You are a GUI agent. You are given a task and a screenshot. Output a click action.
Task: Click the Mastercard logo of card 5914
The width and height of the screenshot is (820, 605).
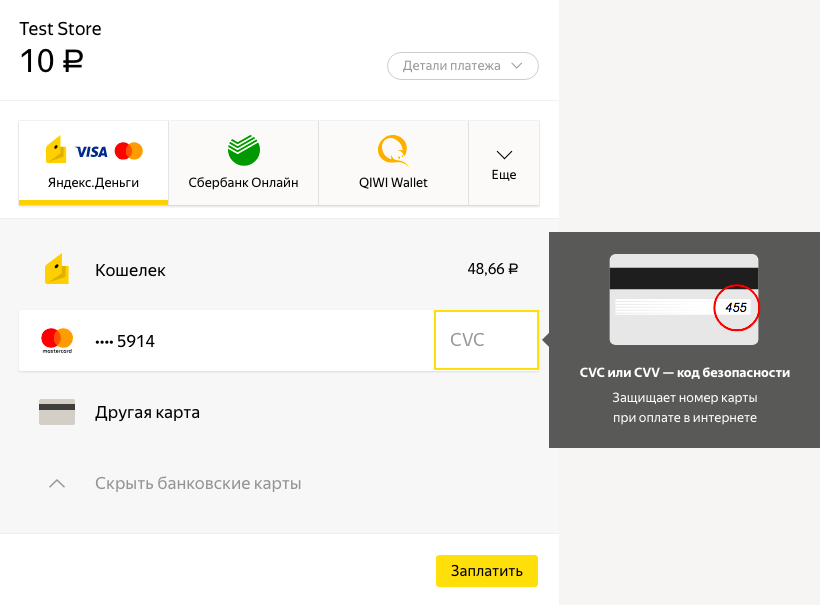(57, 340)
